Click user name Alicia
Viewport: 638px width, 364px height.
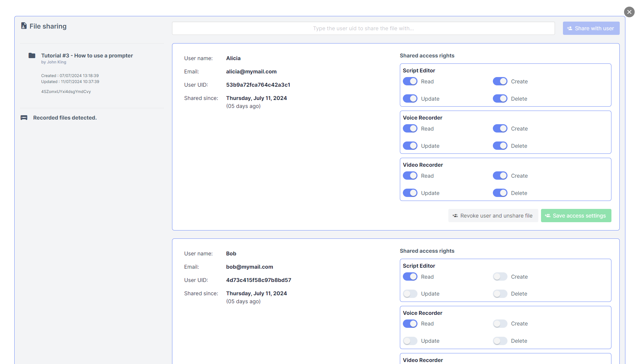[x=233, y=58]
